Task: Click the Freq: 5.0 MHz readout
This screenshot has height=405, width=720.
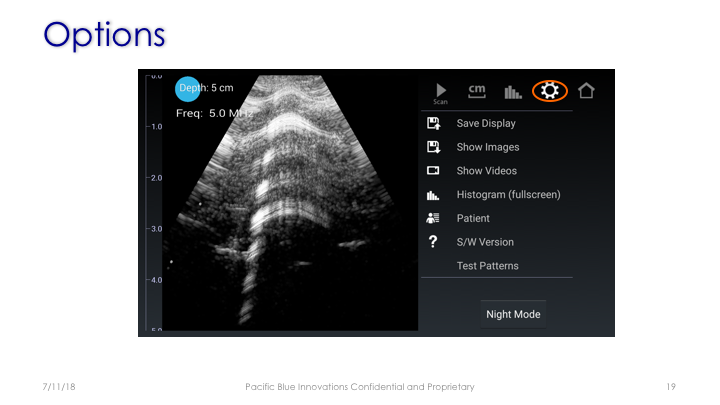Action: [x=214, y=113]
